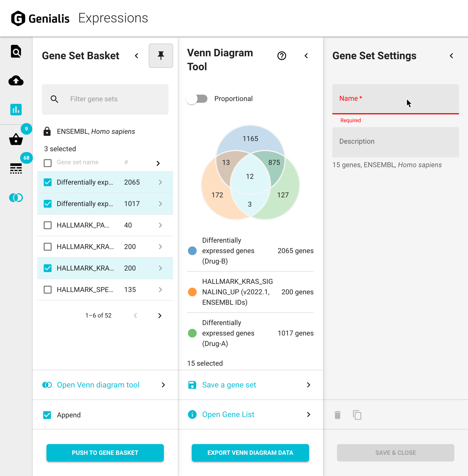Select the Venn diagram sidebar icon
Viewport: 468px width, 476px height.
[x=16, y=198]
